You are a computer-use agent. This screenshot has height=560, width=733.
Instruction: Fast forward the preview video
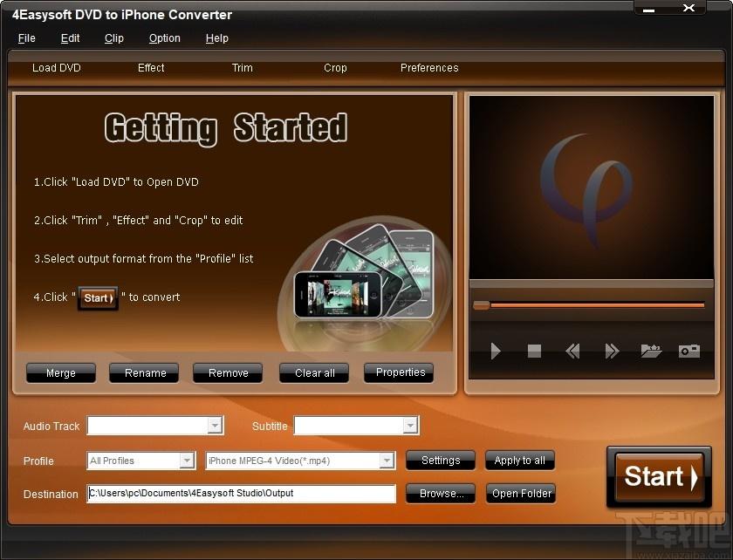(x=612, y=351)
